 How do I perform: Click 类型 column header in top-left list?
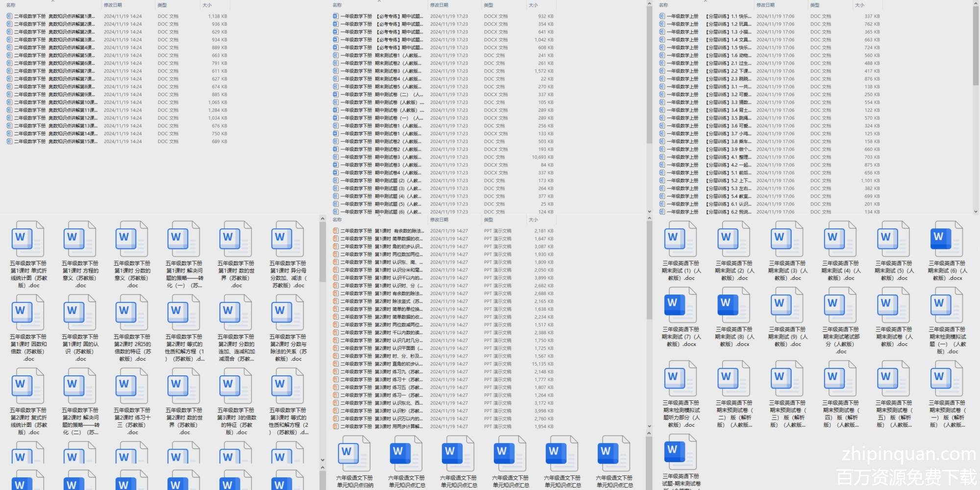(162, 5)
